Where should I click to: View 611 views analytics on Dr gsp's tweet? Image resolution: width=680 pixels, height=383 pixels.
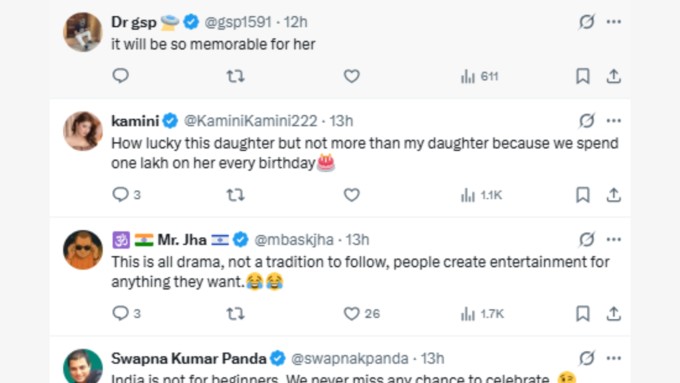[479, 76]
